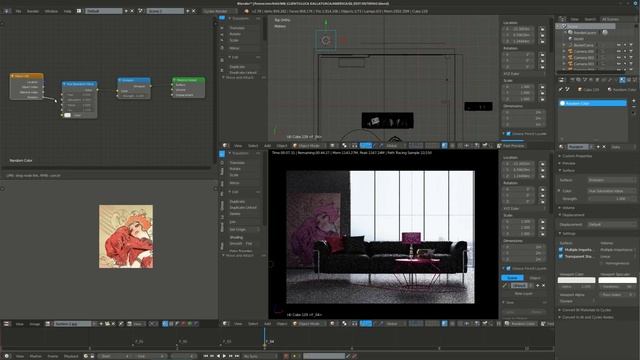Viewport: 640px width, 360px height.
Task: Open the Displacement Default dropdown
Action: 612,224
